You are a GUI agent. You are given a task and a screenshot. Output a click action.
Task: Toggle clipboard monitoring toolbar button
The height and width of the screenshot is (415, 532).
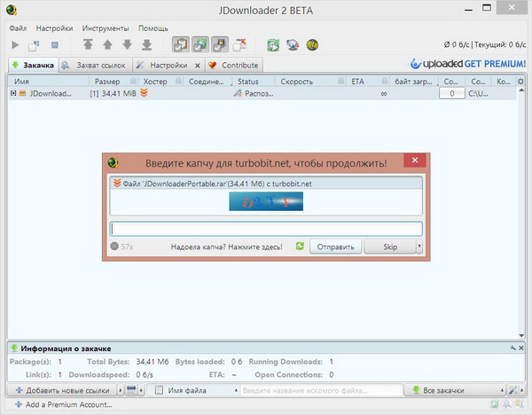[x=181, y=44]
